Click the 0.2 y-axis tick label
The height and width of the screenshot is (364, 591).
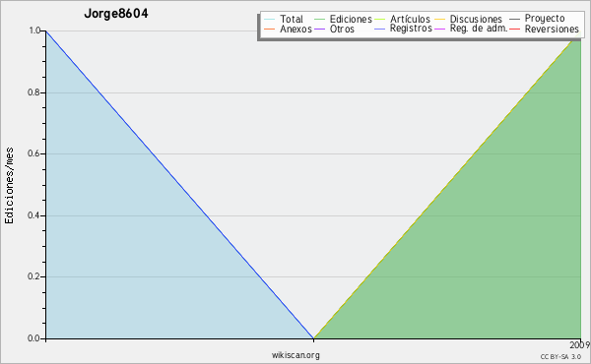(33, 276)
